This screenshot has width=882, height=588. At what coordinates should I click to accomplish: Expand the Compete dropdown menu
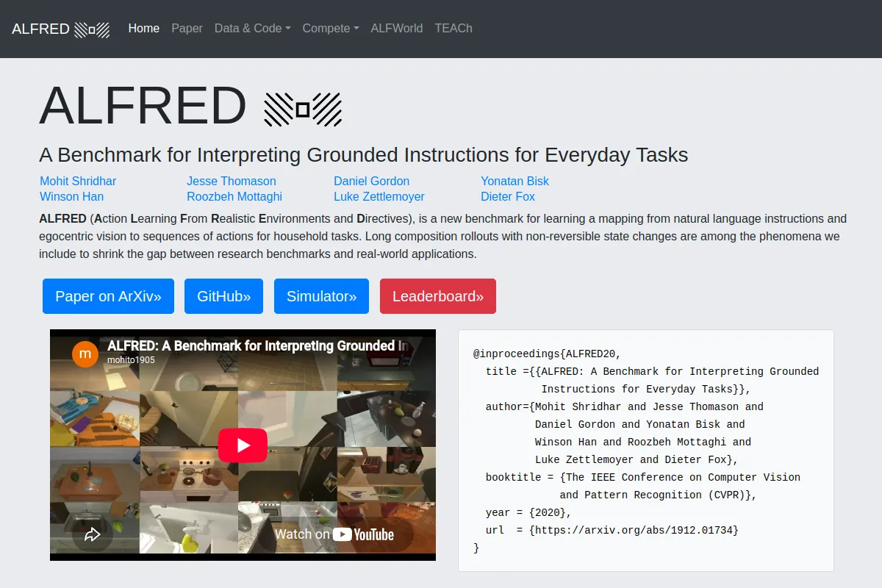(x=331, y=29)
